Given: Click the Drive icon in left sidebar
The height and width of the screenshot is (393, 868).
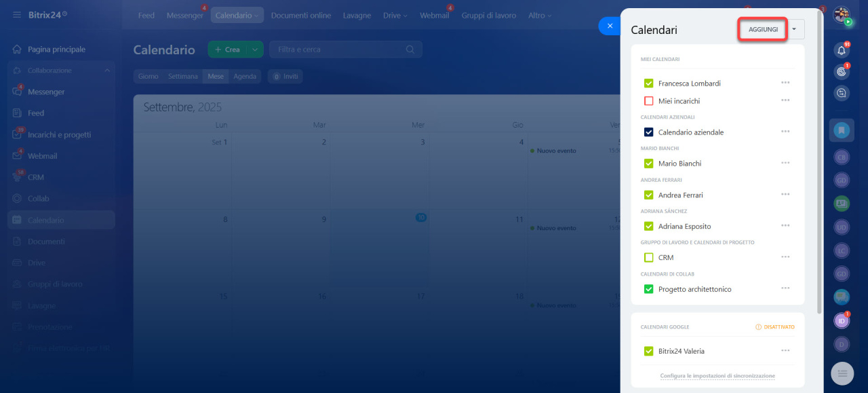Looking at the screenshot, I should point(17,263).
